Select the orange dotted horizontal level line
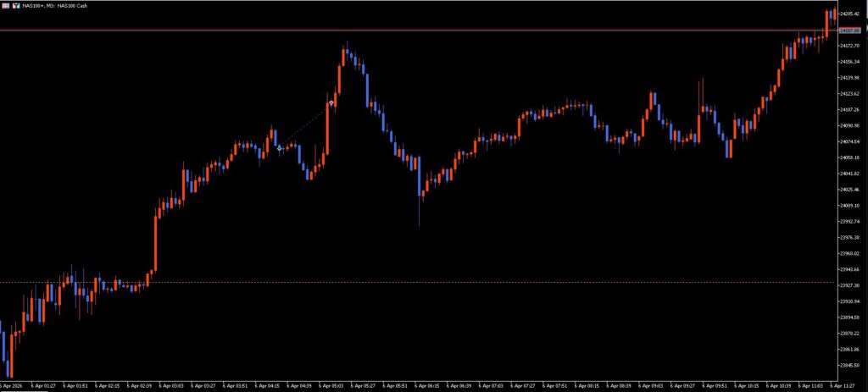Viewport: 868px width, 392px height. (424, 282)
